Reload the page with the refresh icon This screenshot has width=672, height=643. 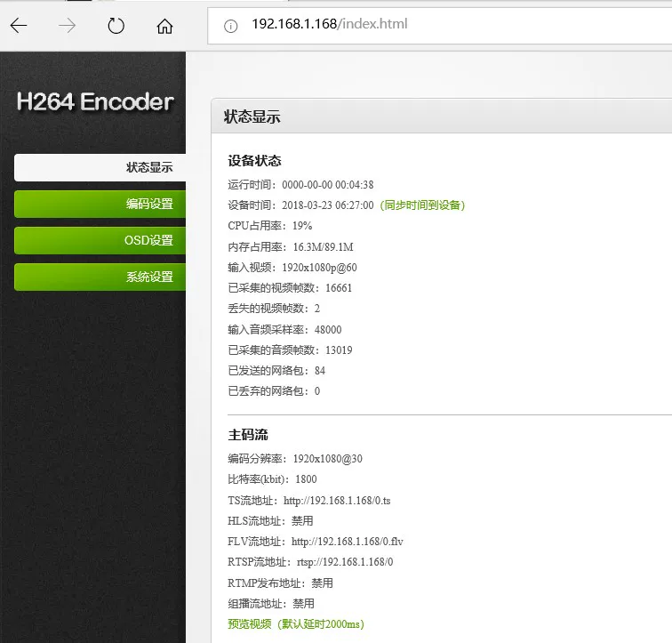pos(116,26)
